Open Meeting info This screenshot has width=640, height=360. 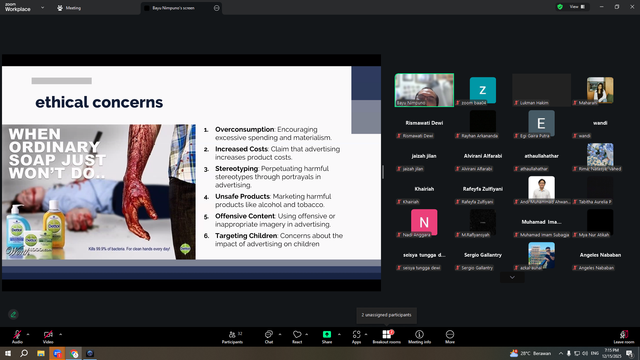[x=419, y=337]
